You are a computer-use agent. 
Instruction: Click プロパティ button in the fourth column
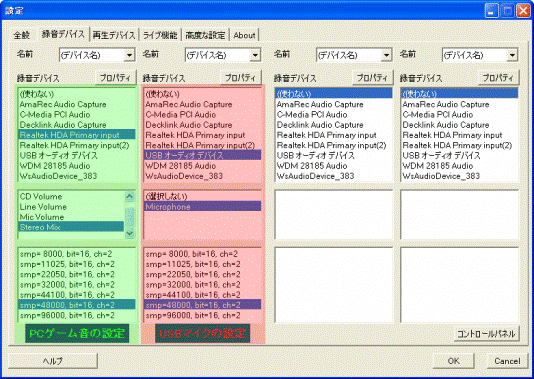tap(498, 78)
